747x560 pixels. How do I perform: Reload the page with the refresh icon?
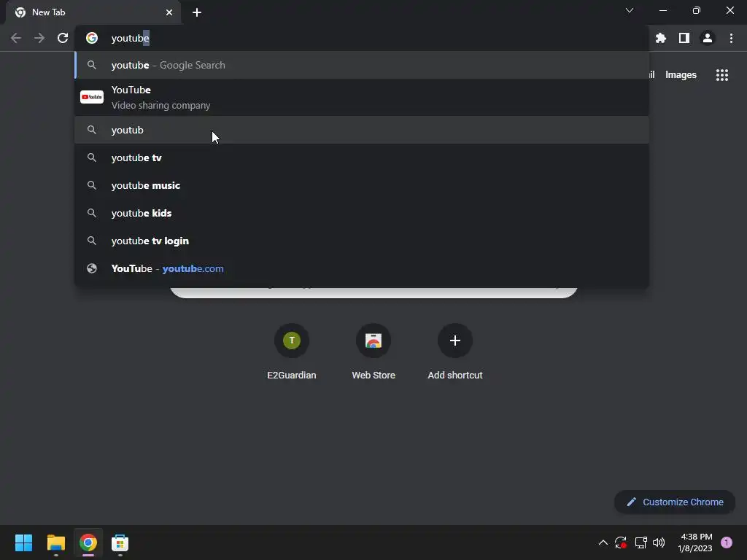(x=63, y=38)
